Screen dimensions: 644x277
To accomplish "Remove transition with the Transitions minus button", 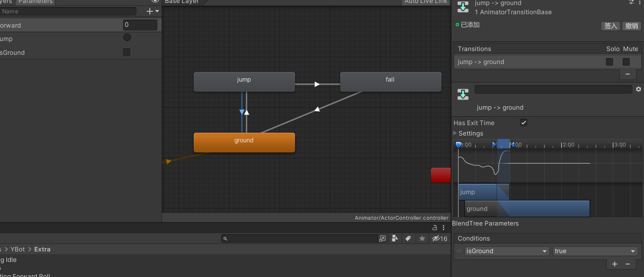I will [627, 74].
